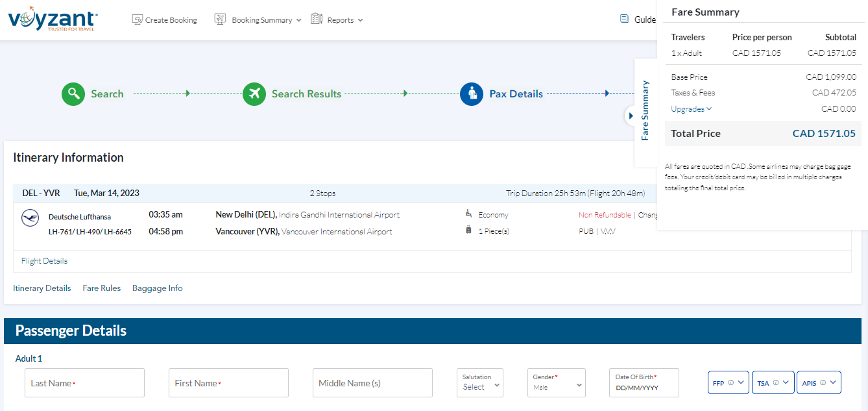Screen dimensions: 868x411
Task: Click Create Booking in the top navigation
Action: (x=165, y=20)
